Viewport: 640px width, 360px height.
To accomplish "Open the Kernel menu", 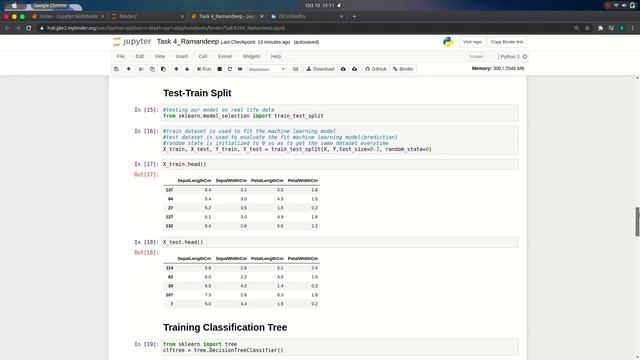I will (x=224, y=56).
